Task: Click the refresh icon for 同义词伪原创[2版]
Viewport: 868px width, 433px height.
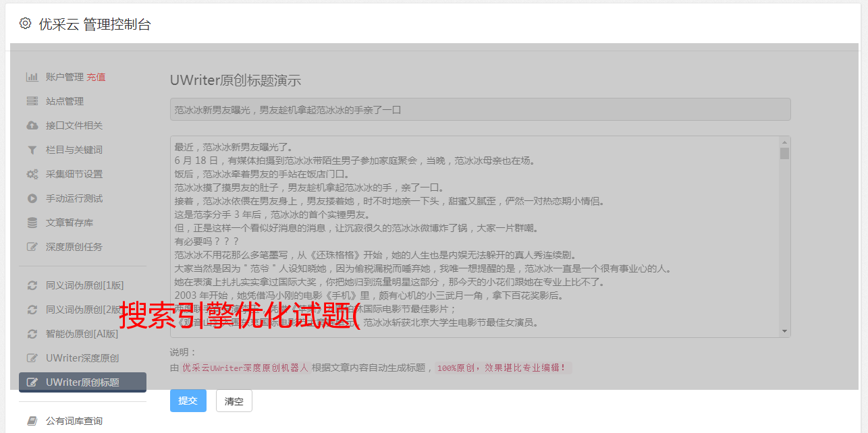Action: [x=32, y=310]
